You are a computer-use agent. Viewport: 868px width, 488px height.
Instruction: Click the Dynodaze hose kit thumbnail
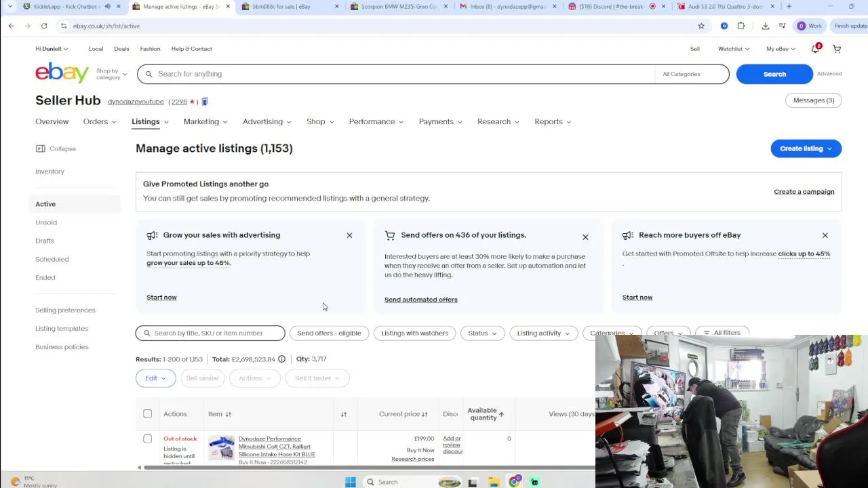coord(221,448)
